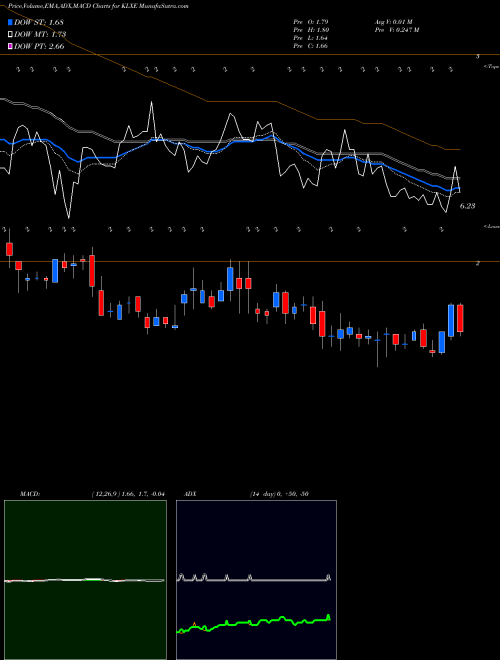Click the first red candlestick on price chart
The width and height of the screenshot is (500, 660).
[x=9, y=249]
